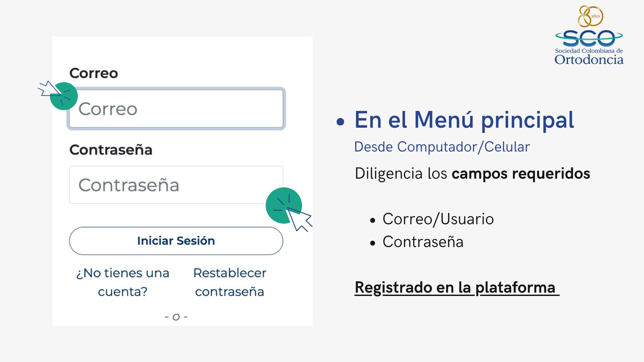
Task: Click the underlined Registrado en la plataforma text
Action: click(x=457, y=288)
